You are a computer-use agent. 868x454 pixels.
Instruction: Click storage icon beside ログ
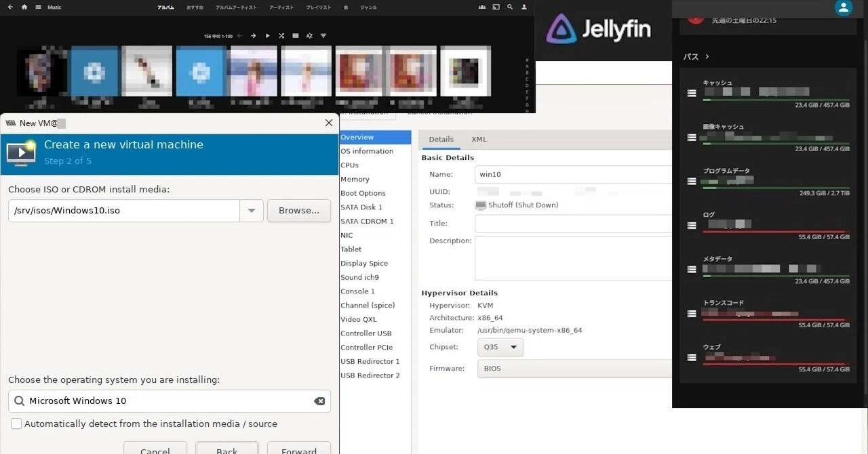[x=692, y=226]
